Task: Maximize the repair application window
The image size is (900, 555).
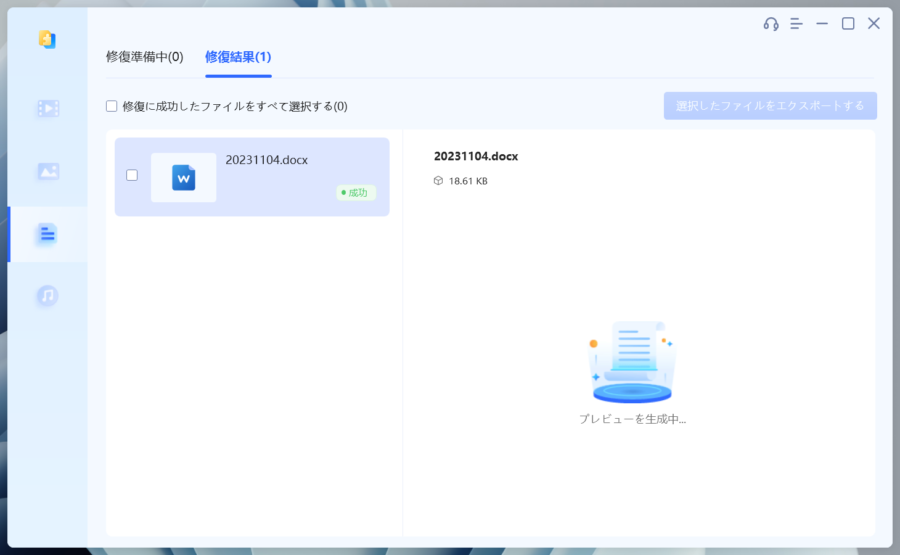Action: (x=848, y=24)
